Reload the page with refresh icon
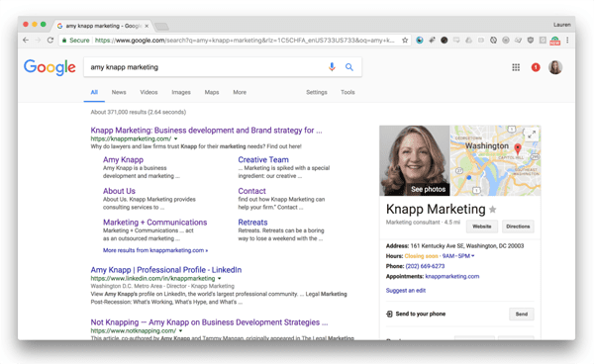Viewport: 594px width, 364px height. pyautogui.click(x=50, y=41)
